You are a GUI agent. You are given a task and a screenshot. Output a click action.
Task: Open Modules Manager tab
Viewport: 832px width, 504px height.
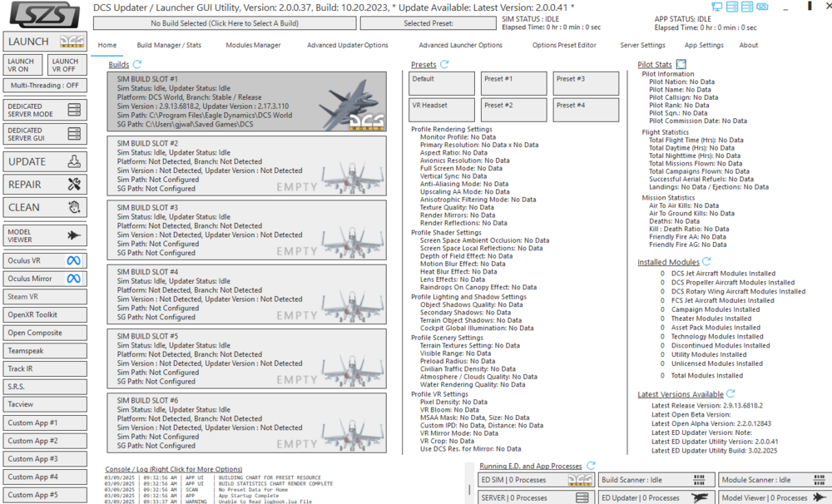pos(253,45)
